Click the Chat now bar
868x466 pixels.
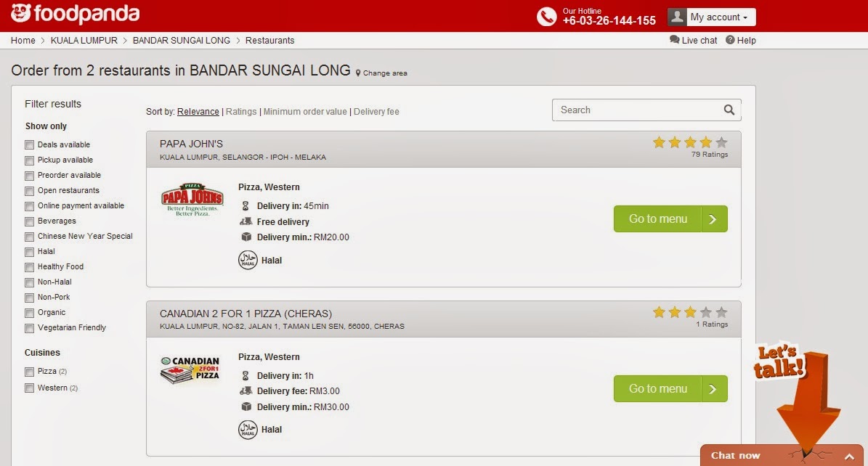click(782, 456)
